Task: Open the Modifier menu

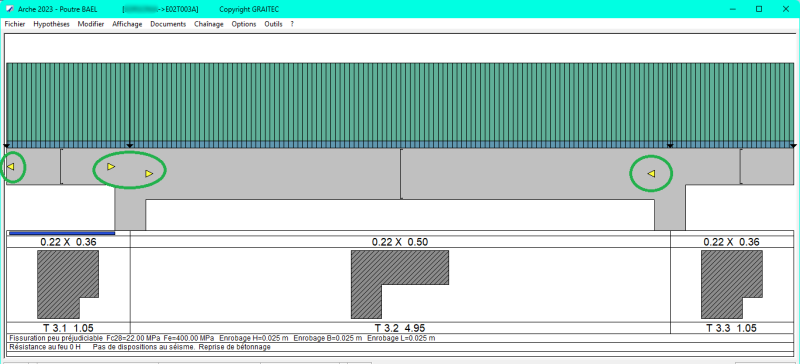Action: tap(91, 24)
